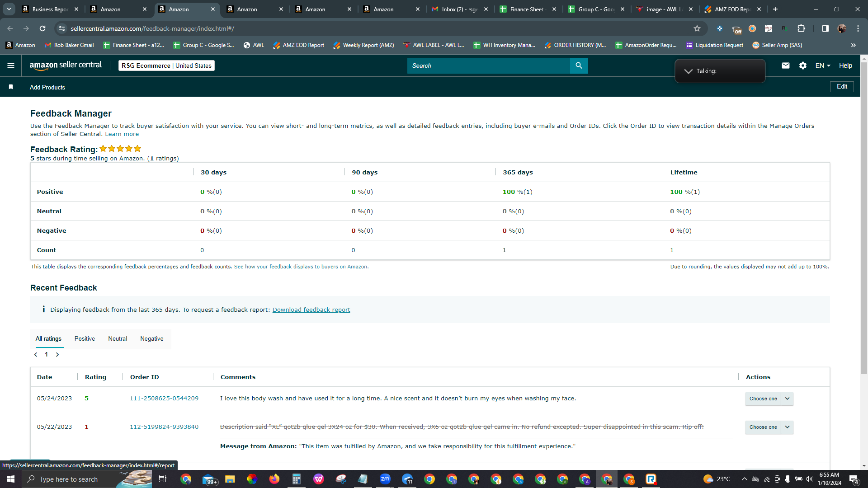Close the AMZ EOD Report browser tab
Image resolution: width=868 pixels, height=488 pixels.
click(759, 9)
